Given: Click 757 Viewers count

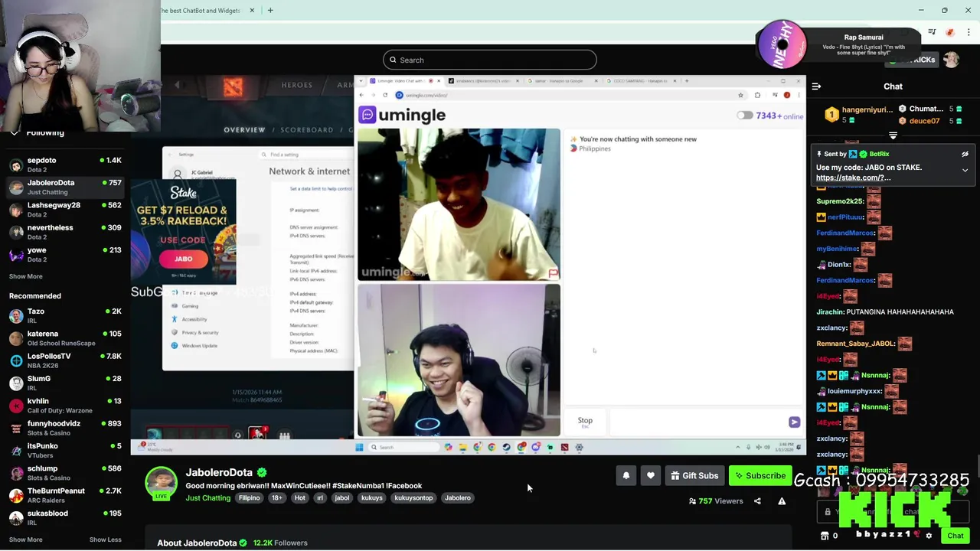Looking at the screenshot, I should pyautogui.click(x=715, y=501).
